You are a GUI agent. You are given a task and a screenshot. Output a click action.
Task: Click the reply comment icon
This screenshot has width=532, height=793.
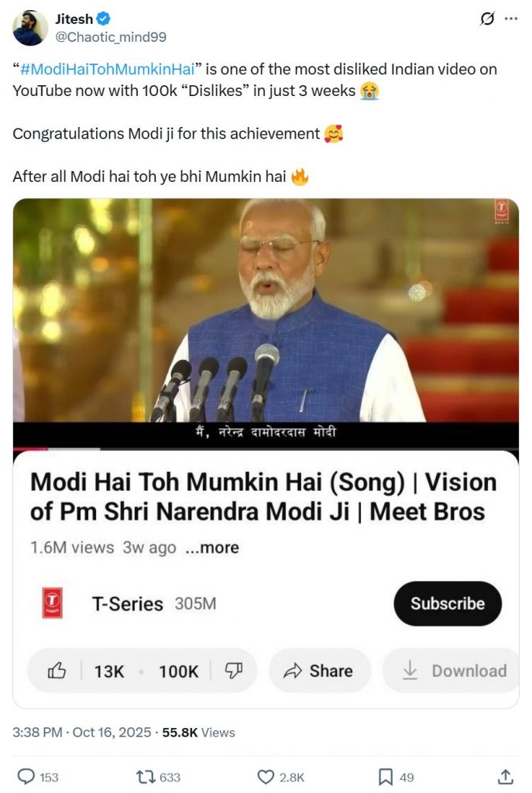point(26,777)
